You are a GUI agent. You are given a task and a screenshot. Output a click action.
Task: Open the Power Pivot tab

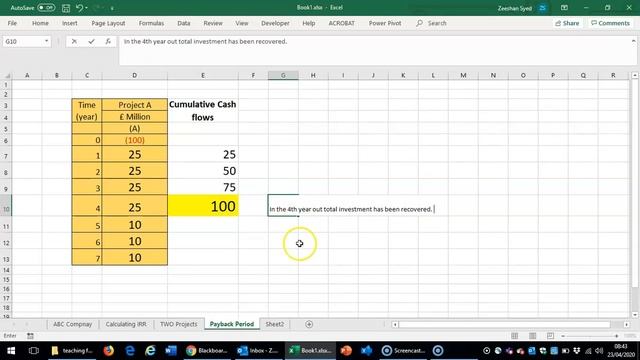click(385, 23)
